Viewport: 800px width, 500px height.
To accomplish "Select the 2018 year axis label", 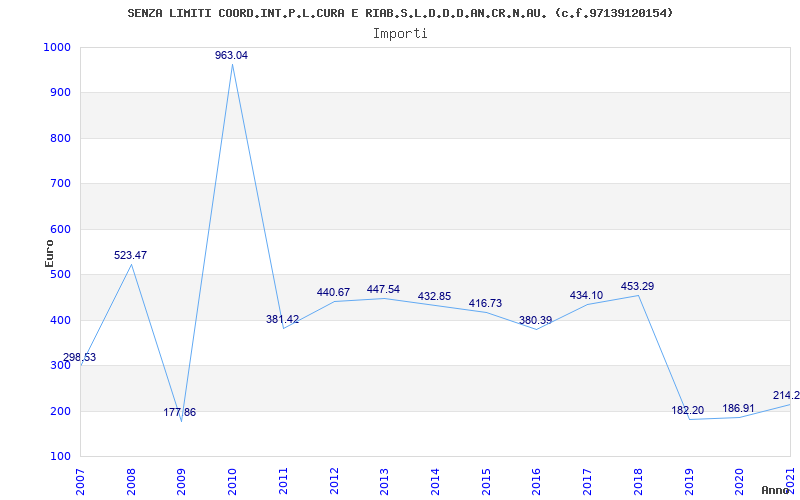I will 638,478.
